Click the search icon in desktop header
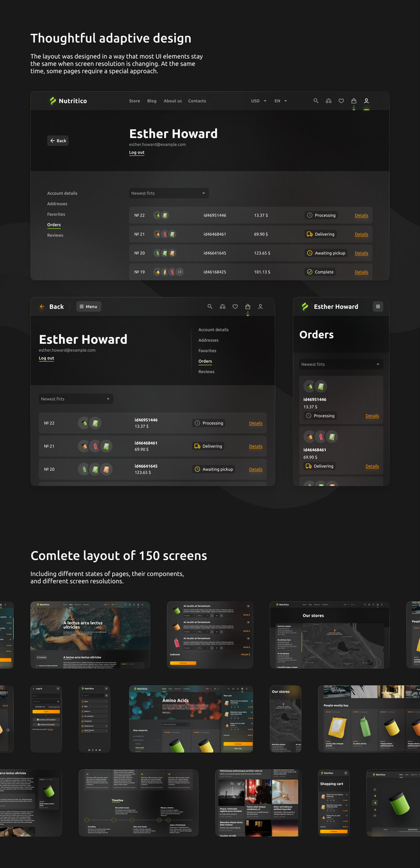Image resolution: width=420 pixels, height=868 pixels. [316, 101]
